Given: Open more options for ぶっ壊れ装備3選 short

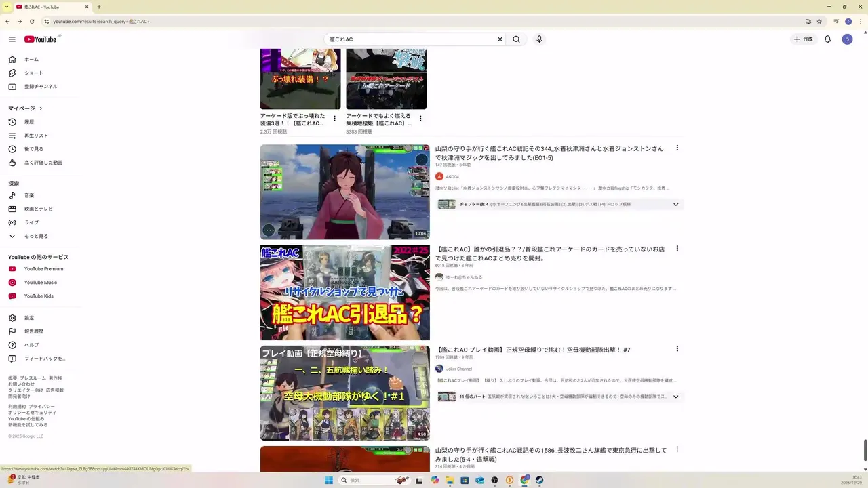Looking at the screenshot, I should [x=334, y=119].
